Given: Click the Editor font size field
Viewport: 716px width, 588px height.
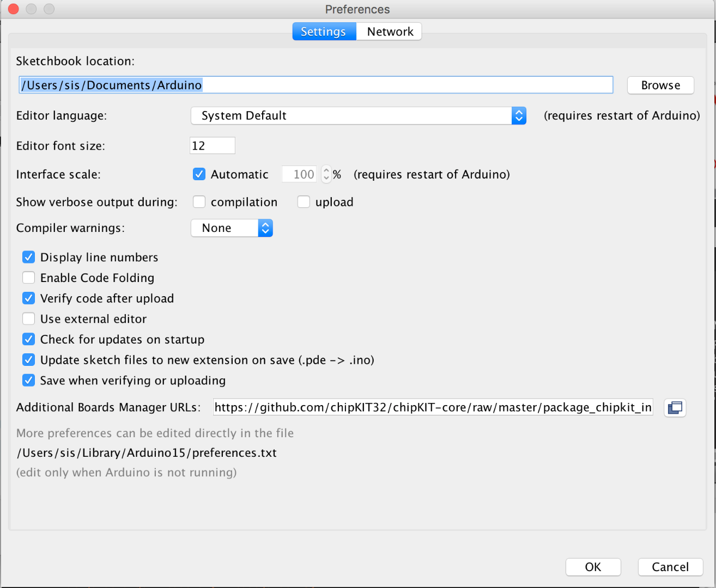Looking at the screenshot, I should pos(213,145).
